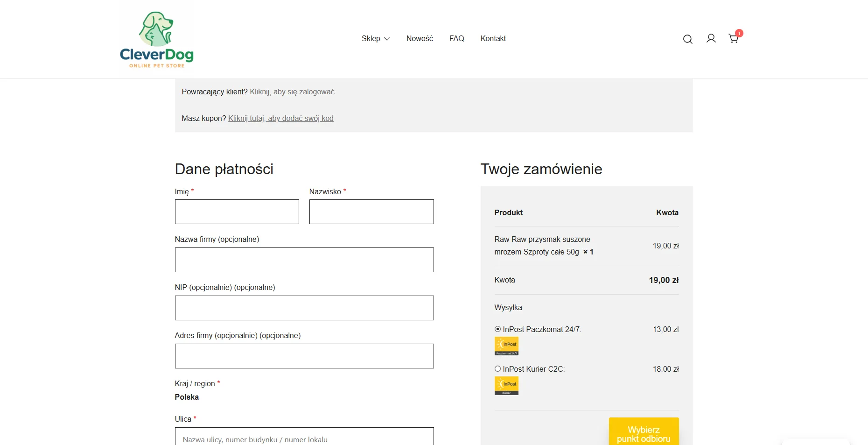Click the Twoje zamówienie heading
This screenshot has height=445, width=868.
pyautogui.click(x=541, y=169)
